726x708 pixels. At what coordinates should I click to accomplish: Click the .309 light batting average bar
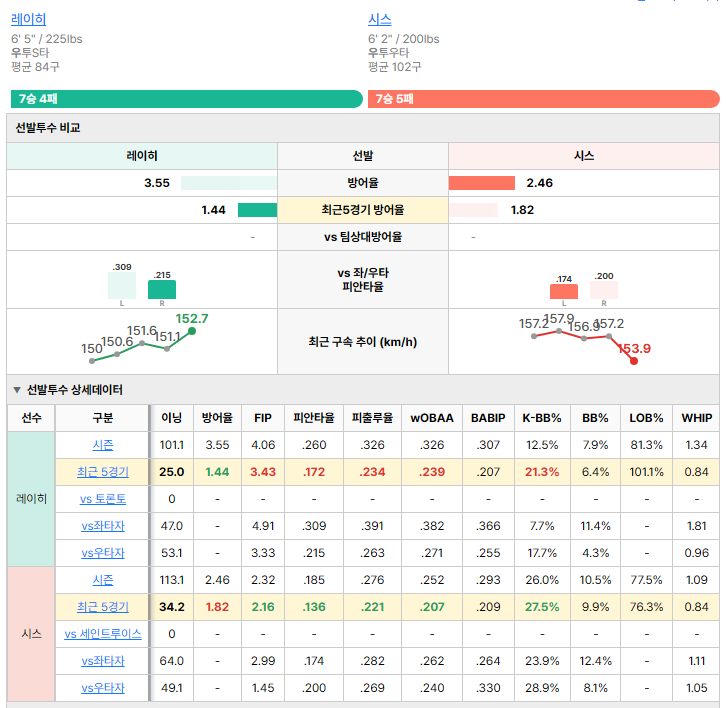coord(122,286)
